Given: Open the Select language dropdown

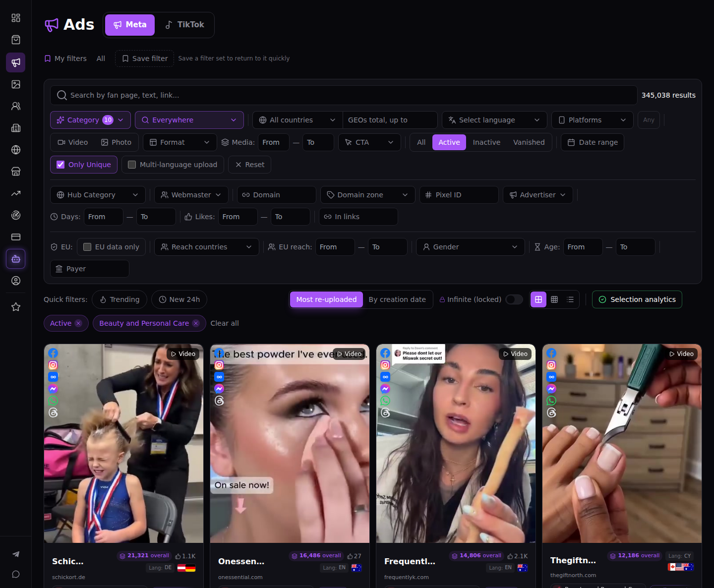Looking at the screenshot, I should click(494, 120).
